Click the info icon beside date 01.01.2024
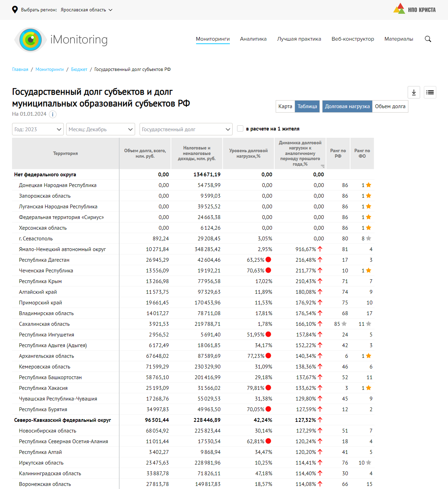The width and height of the screenshot is (448, 489). (x=52, y=114)
